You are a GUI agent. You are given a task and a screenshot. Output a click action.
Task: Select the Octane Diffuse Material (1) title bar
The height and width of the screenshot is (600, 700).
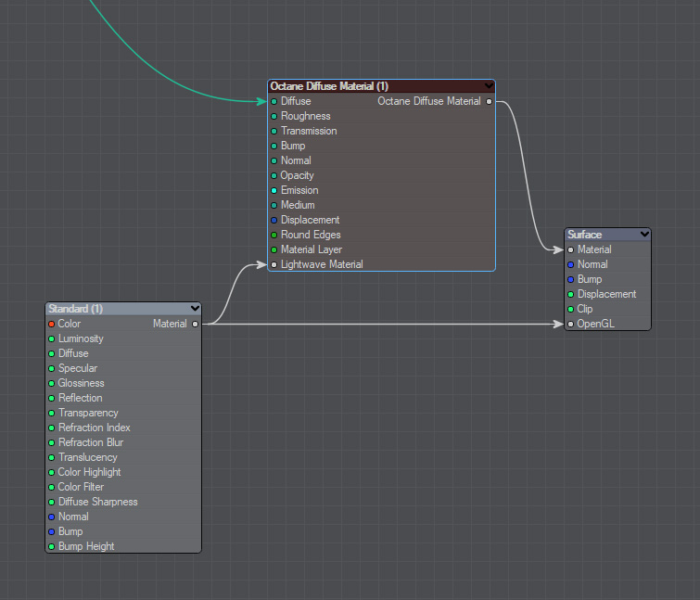(381, 86)
